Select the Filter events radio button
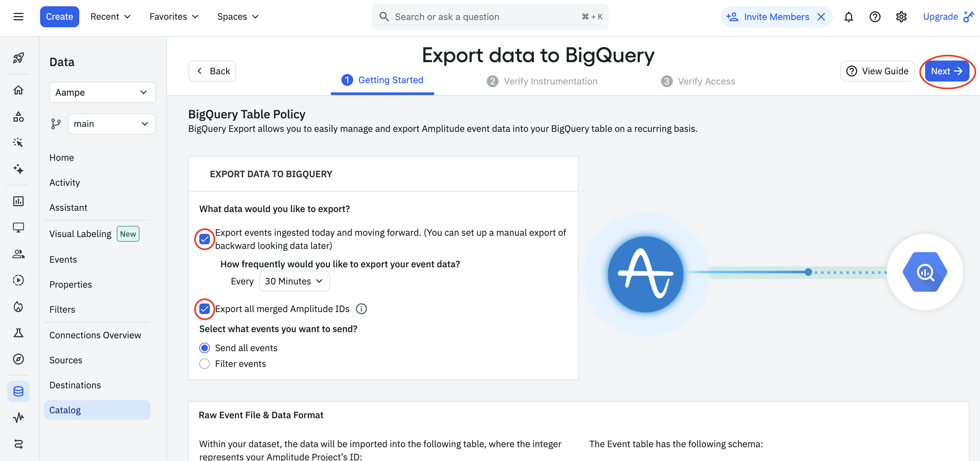980x461 pixels. pyautogui.click(x=204, y=364)
